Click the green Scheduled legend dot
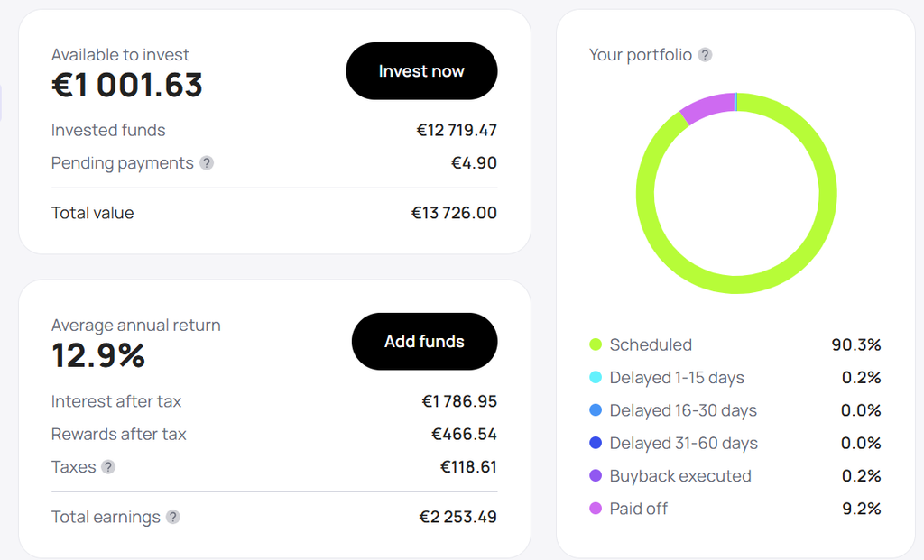924x560 pixels. point(596,344)
